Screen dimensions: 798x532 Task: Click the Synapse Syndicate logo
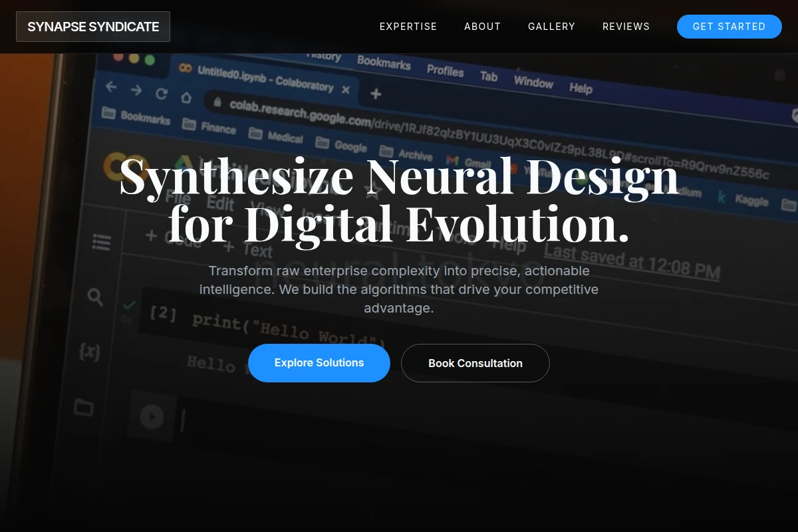click(93, 27)
